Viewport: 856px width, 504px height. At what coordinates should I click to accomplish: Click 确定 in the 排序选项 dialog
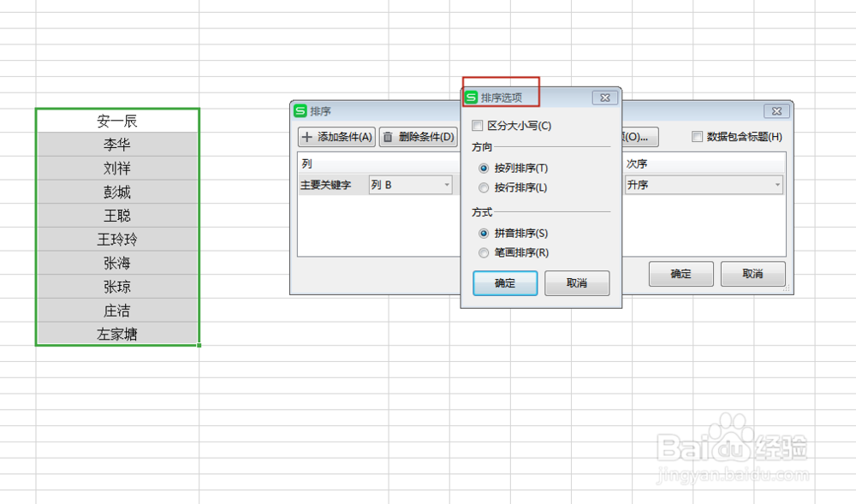pyautogui.click(x=504, y=282)
